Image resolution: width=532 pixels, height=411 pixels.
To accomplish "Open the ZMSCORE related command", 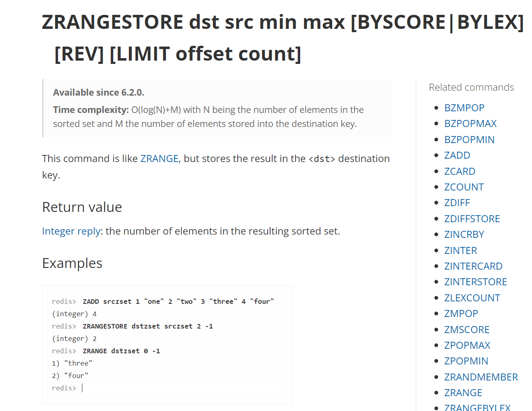I will pyautogui.click(x=467, y=329).
